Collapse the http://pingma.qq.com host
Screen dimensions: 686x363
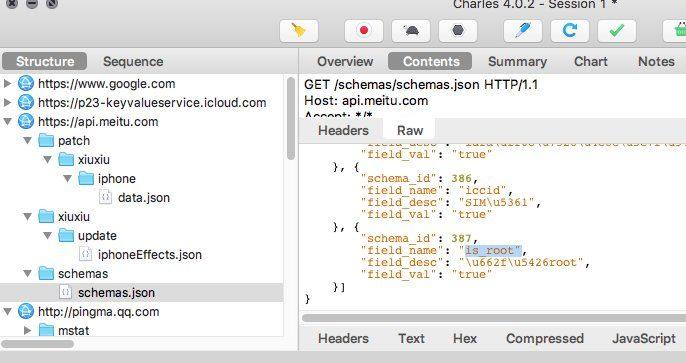[7, 312]
